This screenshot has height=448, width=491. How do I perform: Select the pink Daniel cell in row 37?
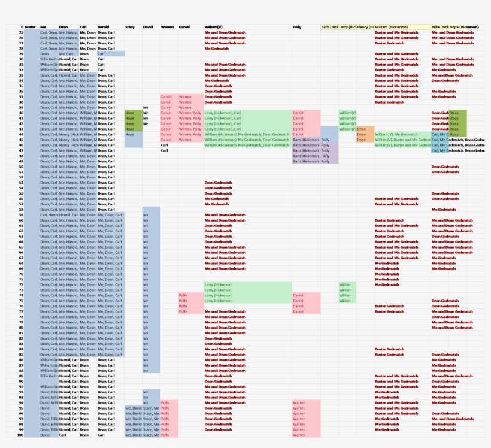pos(166,96)
